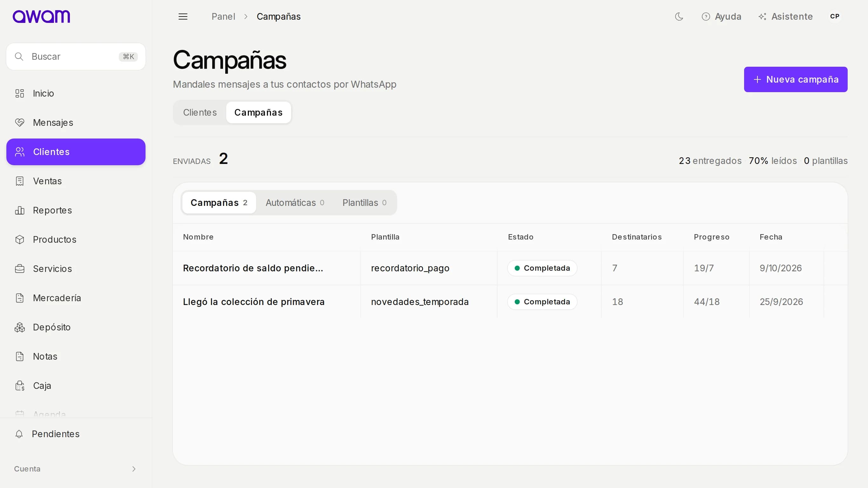The image size is (868, 488).
Task: Open Servicios in sidebar
Action: [x=76, y=268]
